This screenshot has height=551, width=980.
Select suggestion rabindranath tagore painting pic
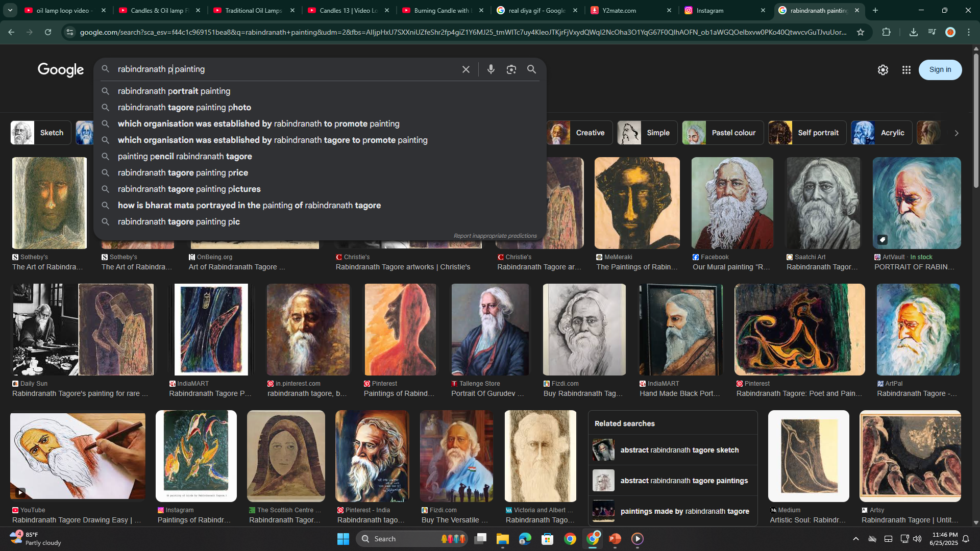click(x=320, y=221)
